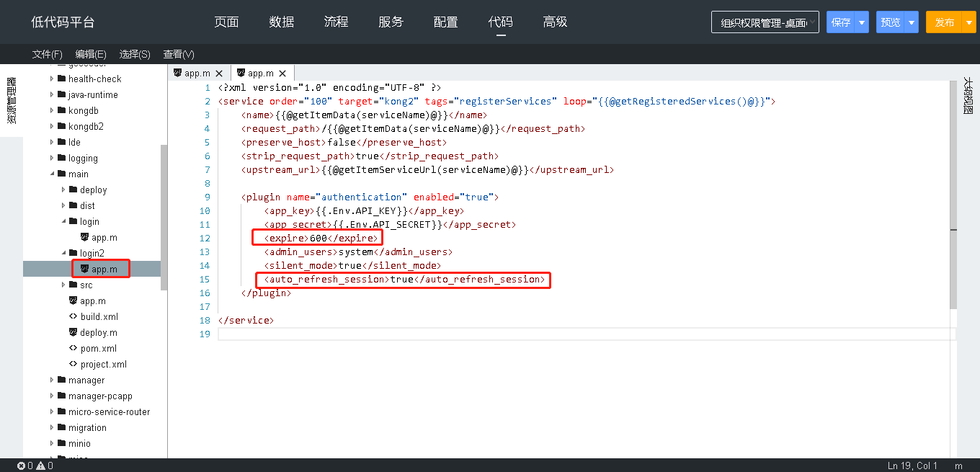Screen dimensions: 980x472
Task: Open the 大纲视图 outline side panel
Action: coord(968,97)
